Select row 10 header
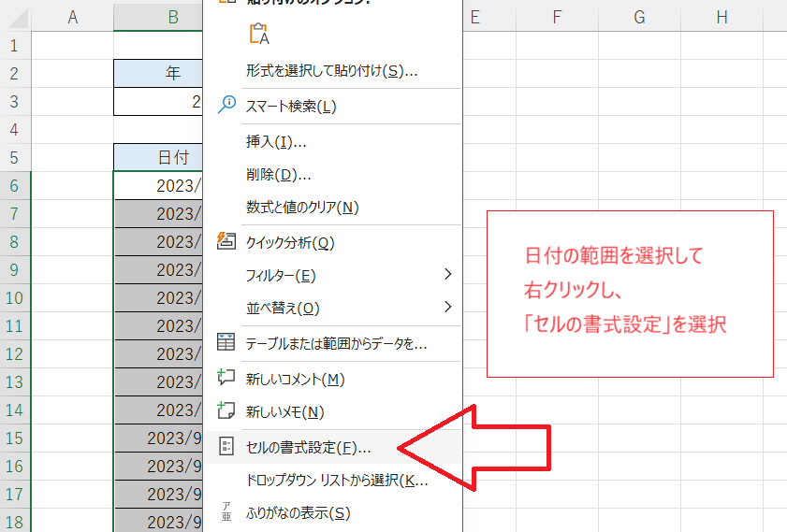The image size is (787, 532). coord(15,298)
